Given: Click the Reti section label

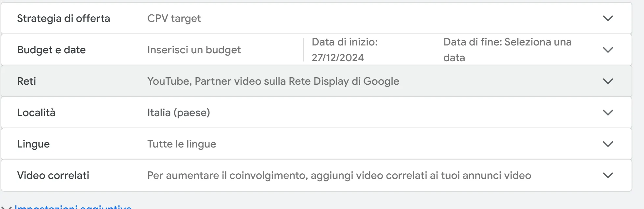Looking at the screenshot, I should tap(27, 81).
